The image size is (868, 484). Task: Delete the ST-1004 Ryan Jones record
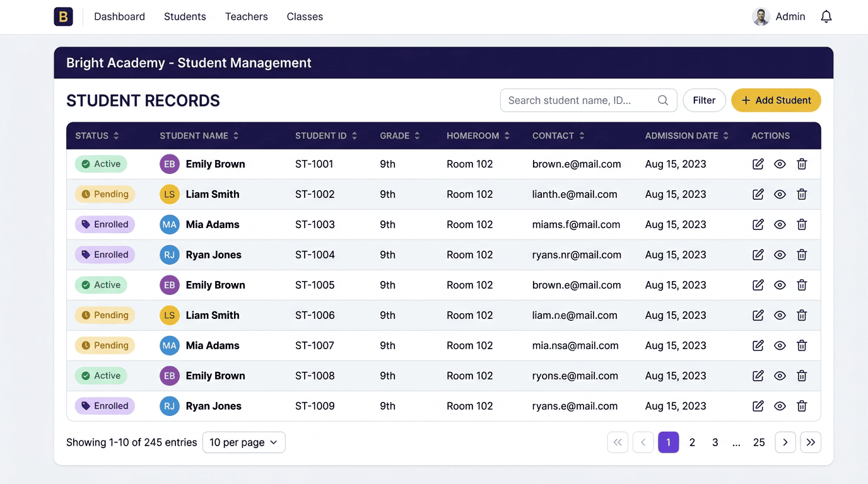tap(802, 255)
